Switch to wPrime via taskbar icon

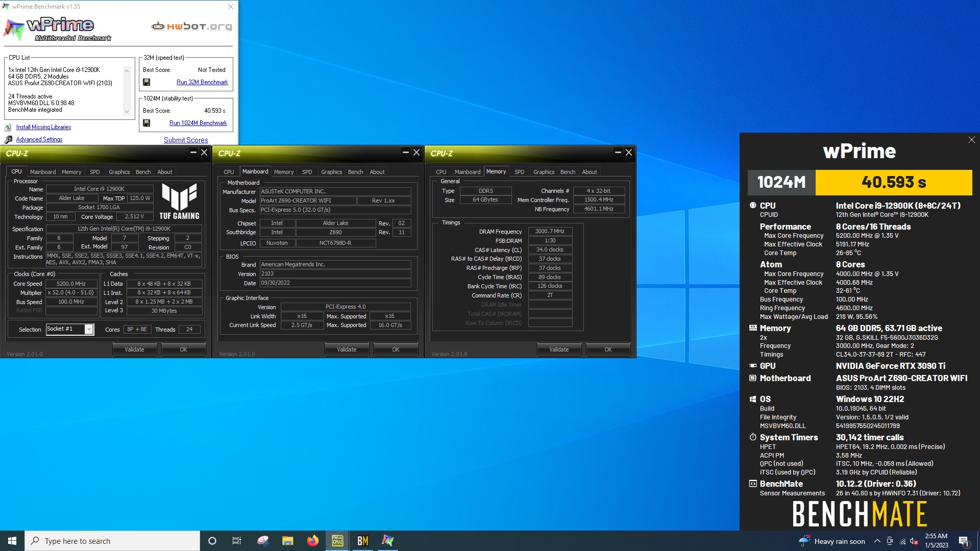coord(388,541)
